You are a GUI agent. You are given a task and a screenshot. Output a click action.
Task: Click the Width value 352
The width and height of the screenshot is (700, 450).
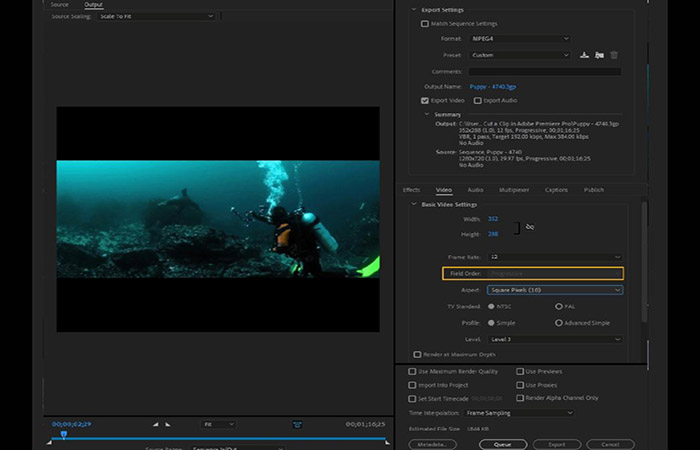[493, 219]
